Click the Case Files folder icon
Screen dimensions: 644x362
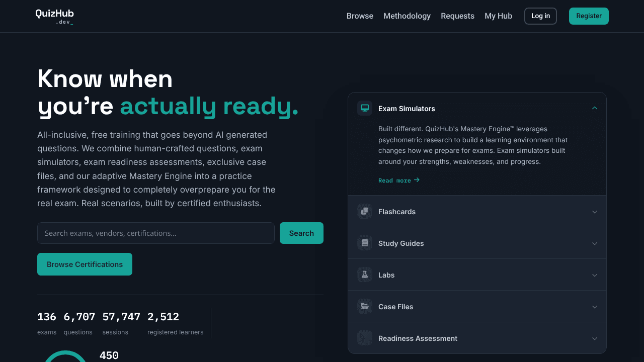(365, 306)
